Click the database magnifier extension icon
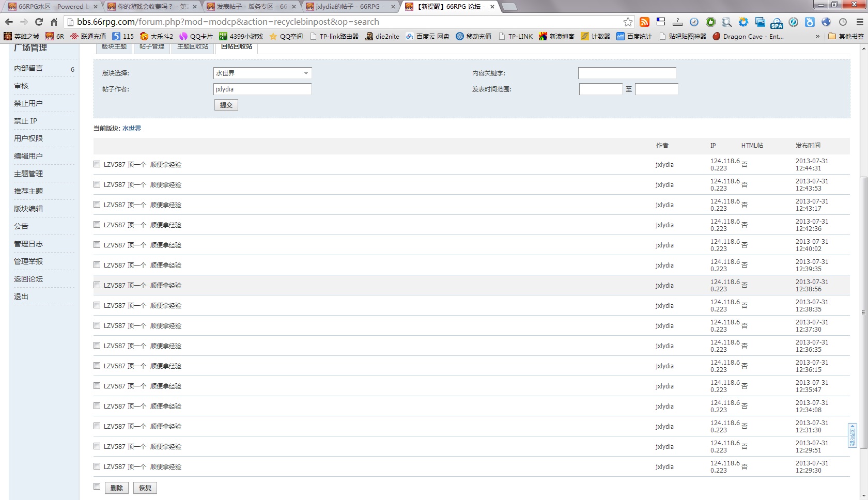 pos(727,22)
